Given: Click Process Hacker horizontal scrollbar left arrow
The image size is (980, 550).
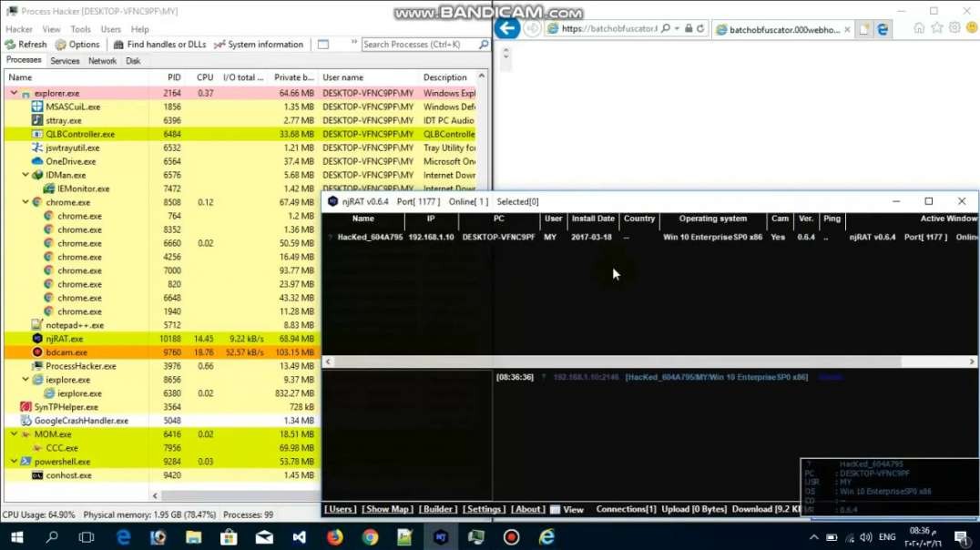Looking at the screenshot, I should tap(155, 495).
